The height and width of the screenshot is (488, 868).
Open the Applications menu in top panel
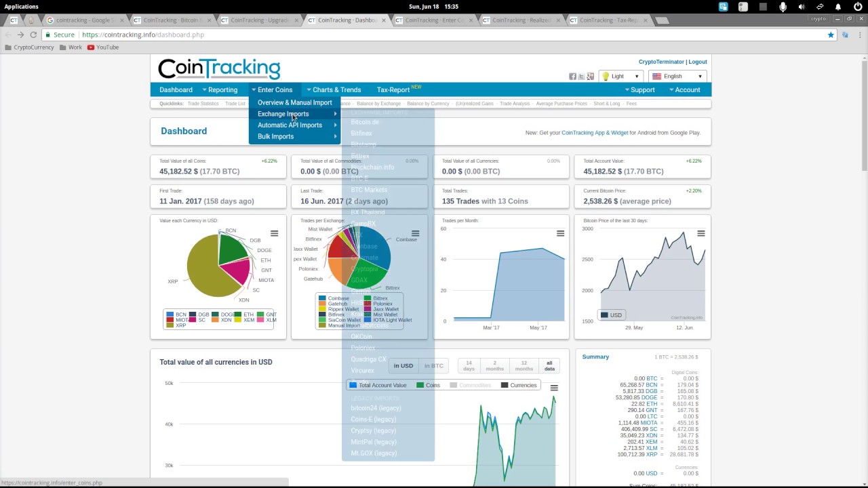point(21,6)
